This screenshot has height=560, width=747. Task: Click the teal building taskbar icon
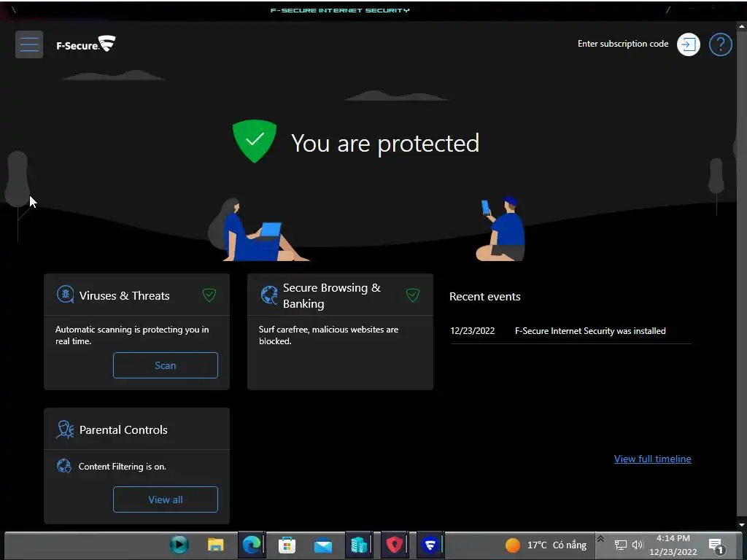pos(358,545)
